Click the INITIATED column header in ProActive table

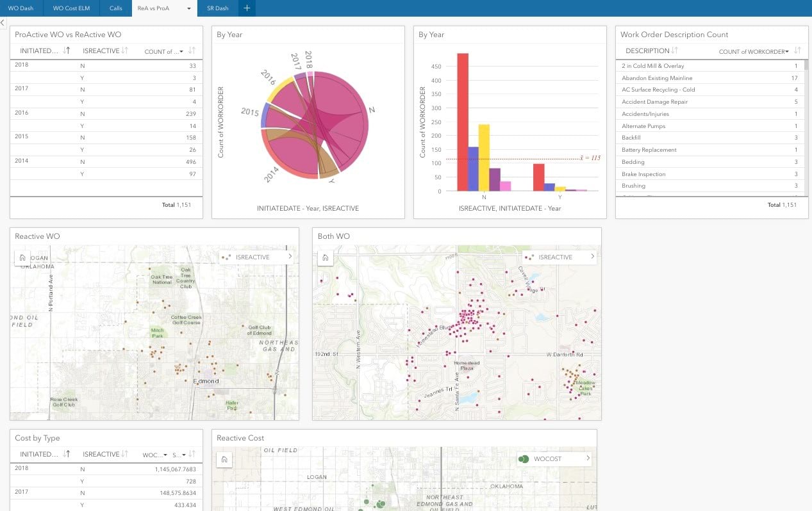pyautogui.click(x=39, y=51)
